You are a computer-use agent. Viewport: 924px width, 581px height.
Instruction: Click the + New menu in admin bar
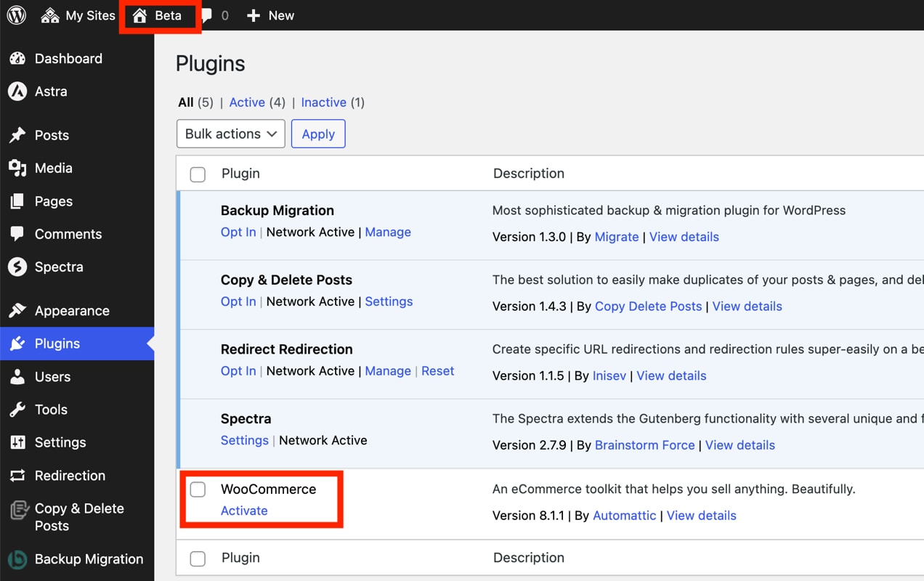tap(270, 15)
